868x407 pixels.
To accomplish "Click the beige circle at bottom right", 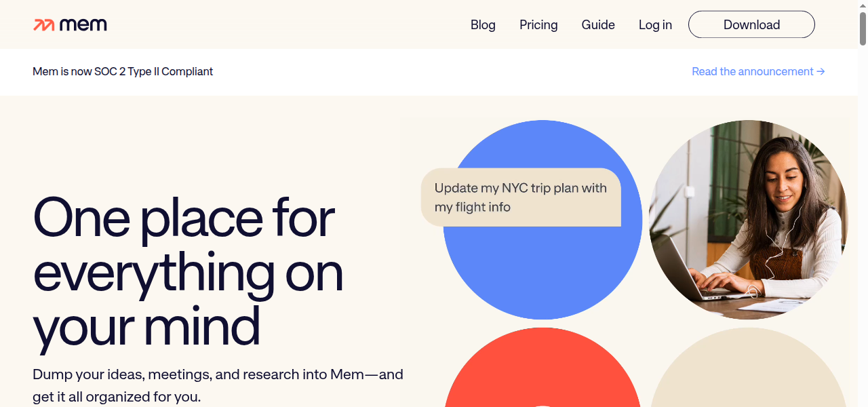I will [x=749, y=373].
